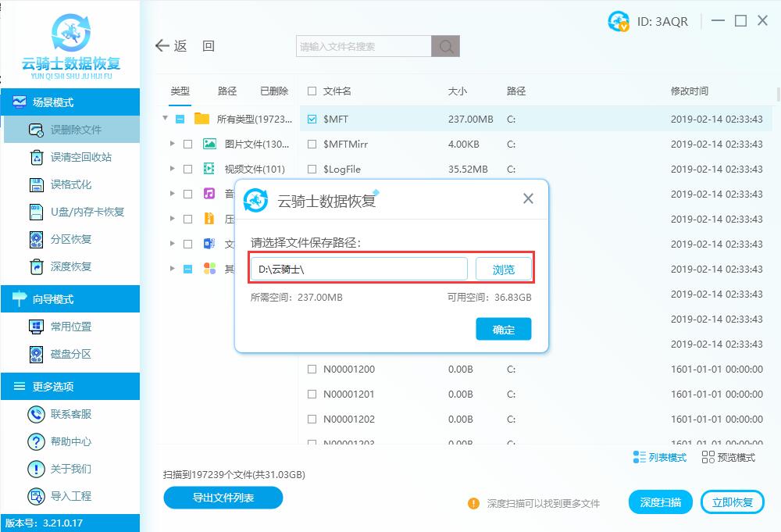
Task: Click the document file type icon
Action: tap(209, 244)
